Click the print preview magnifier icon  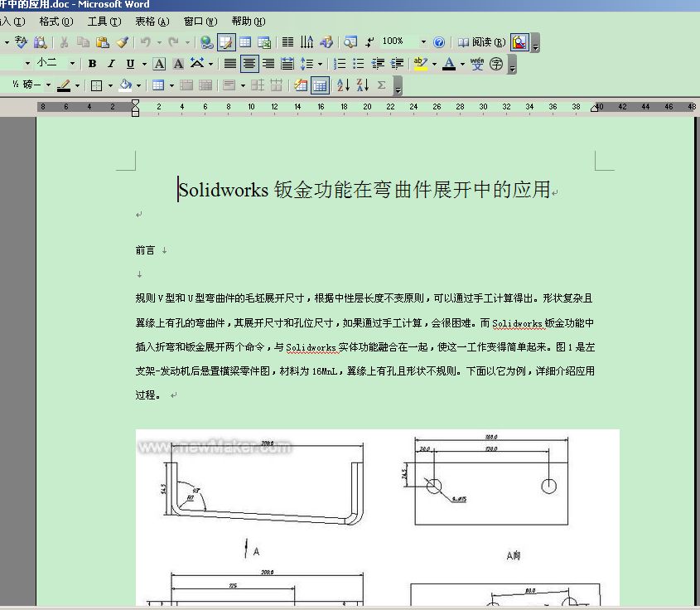520,42
